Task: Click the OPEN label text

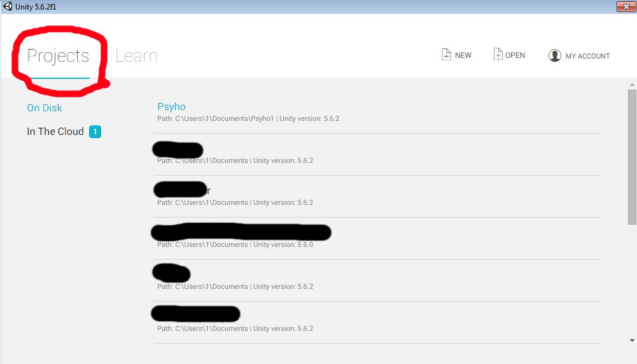Action: tap(515, 55)
